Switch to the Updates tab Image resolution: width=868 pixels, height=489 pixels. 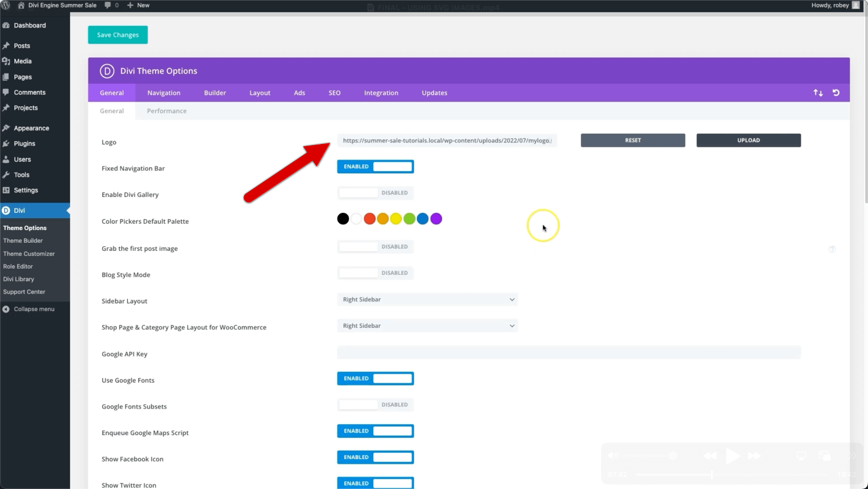pyautogui.click(x=435, y=93)
